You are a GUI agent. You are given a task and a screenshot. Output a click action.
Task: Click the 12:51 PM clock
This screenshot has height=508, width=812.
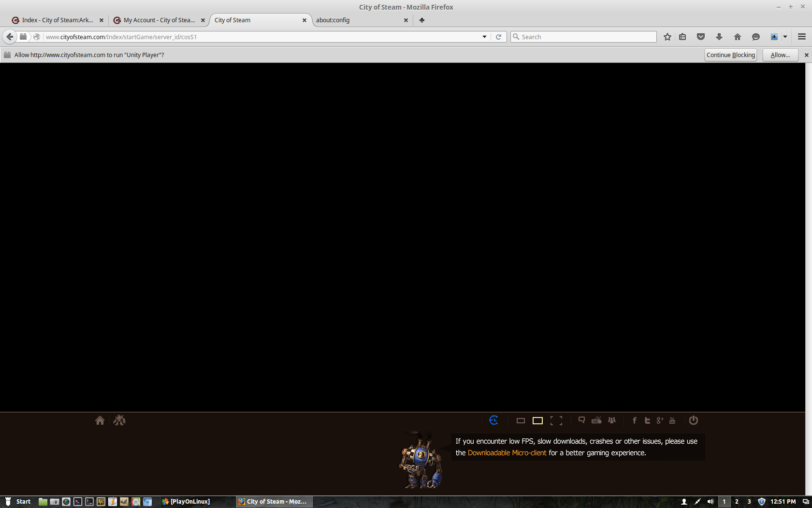click(x=783, y=502)
